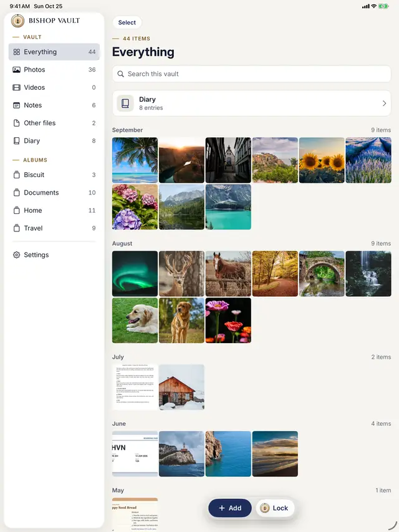The height and width of the screenshot is (532, 399).
Task: Open the brown horse photo
Action: click(x=228, y=273)
